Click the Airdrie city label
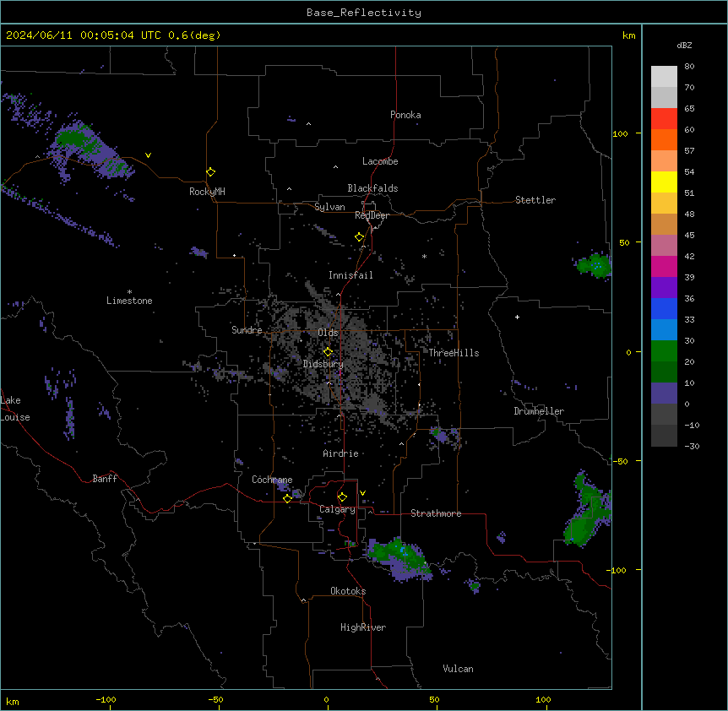Viewport: 728px width, 711px height. 341,453
